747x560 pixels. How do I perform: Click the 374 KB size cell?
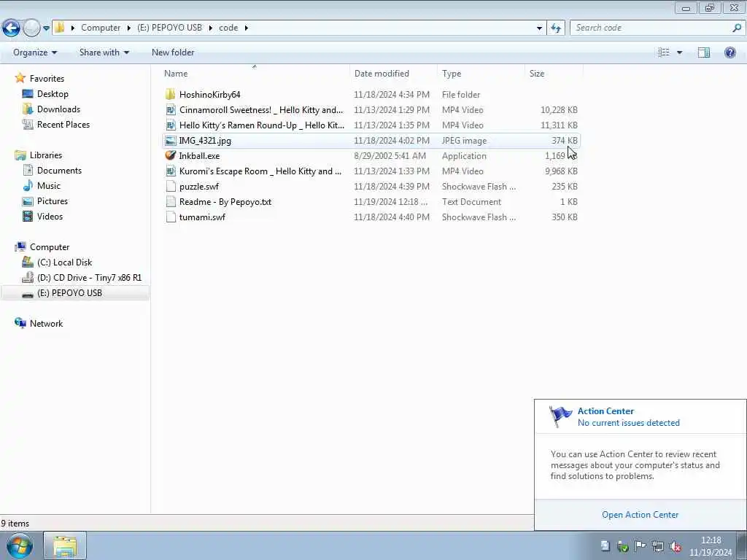(565, 141)
